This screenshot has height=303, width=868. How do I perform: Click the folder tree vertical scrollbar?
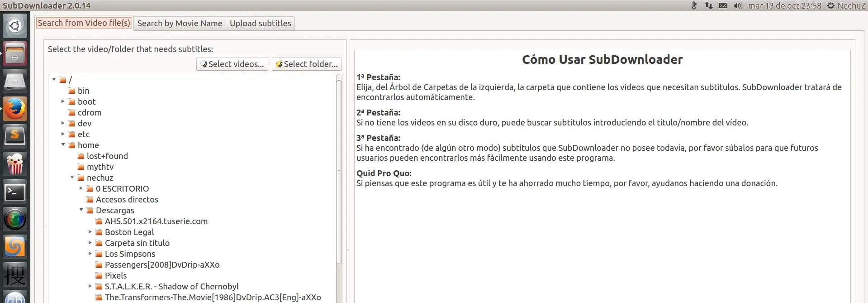coord(339,172)
